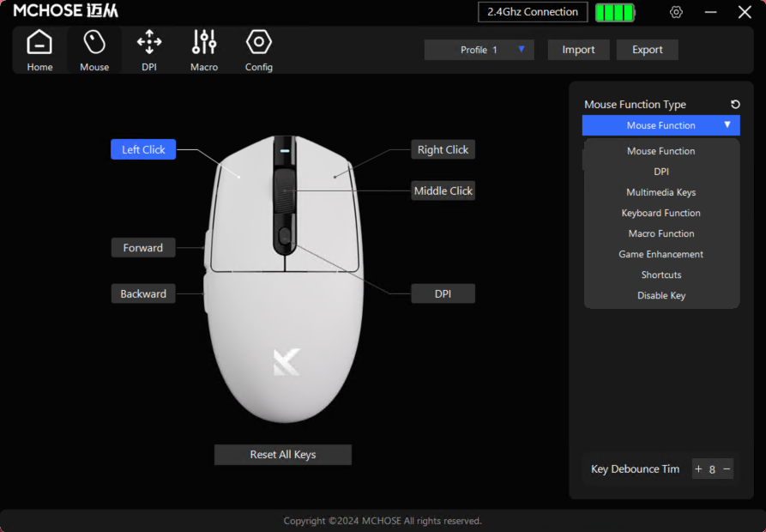Minimize the MCHOSE window
766x532 pixels.
coord(711,12)
